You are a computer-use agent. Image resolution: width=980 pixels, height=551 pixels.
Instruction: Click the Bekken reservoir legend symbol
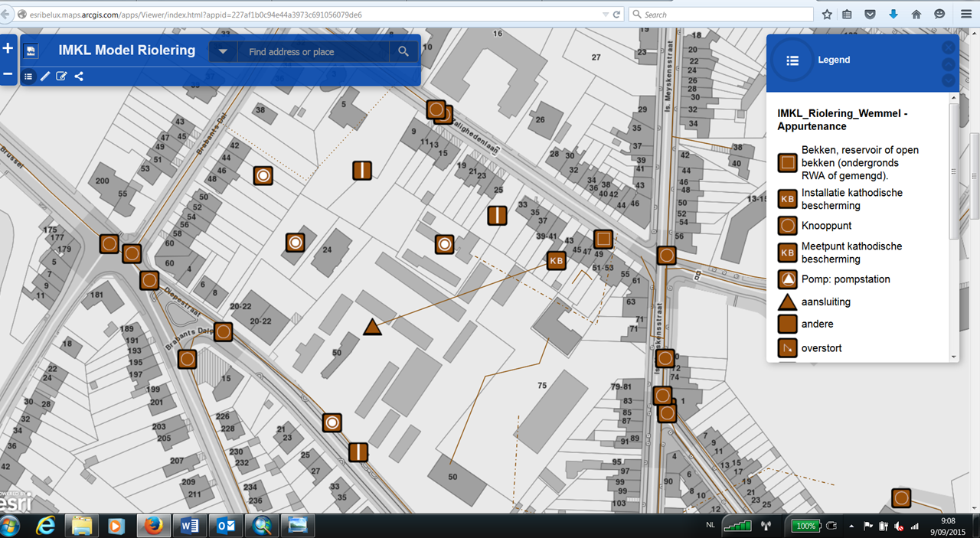[x=787, y=162]
